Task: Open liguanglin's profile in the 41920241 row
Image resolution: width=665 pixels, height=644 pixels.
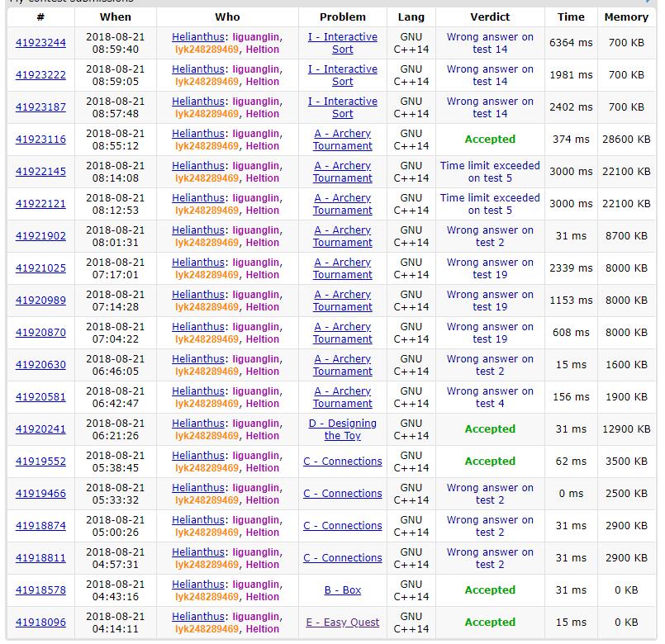Action: [255, 424]
